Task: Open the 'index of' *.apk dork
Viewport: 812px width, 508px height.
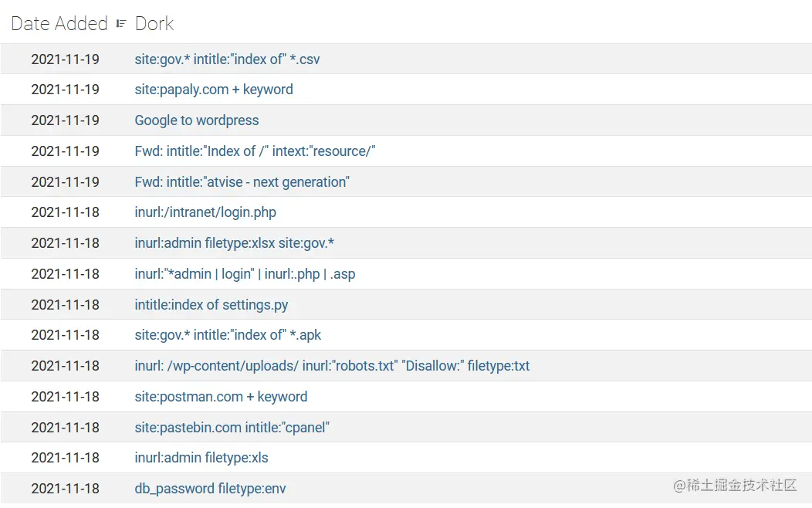Action: (228, 335)
